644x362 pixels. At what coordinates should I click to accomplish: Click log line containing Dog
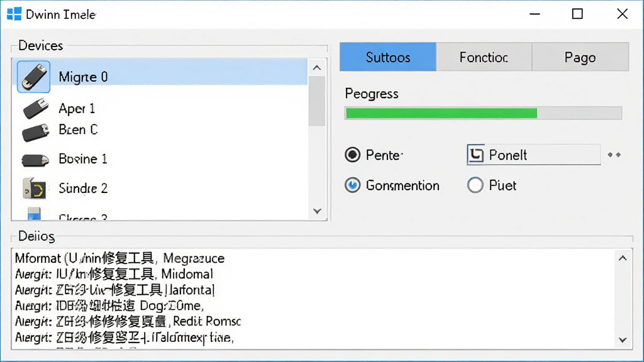pyautogui.click(x=109, y=305)
